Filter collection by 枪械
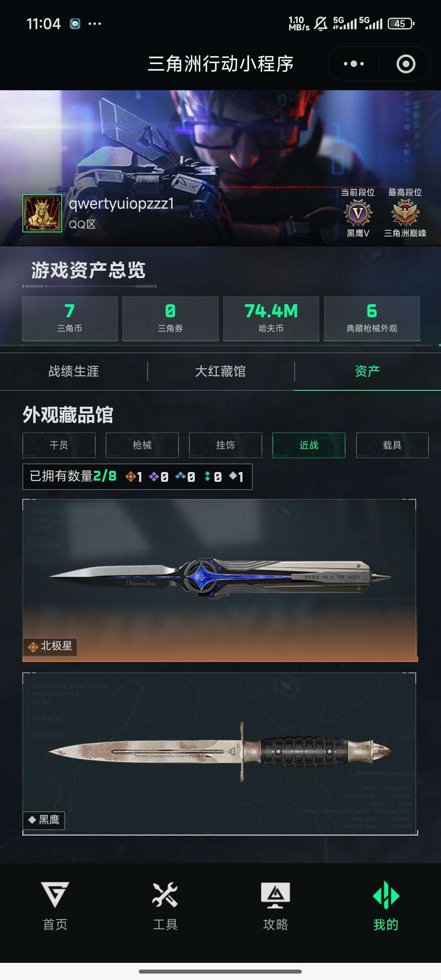The width and height of the screenshot is (441, 980). 142,445
